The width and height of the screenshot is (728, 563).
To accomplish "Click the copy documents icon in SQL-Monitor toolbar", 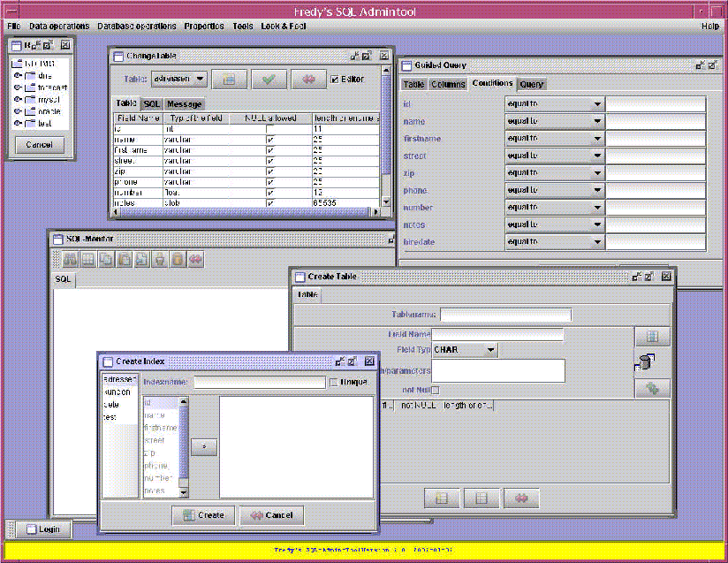I will pos(106,259).
